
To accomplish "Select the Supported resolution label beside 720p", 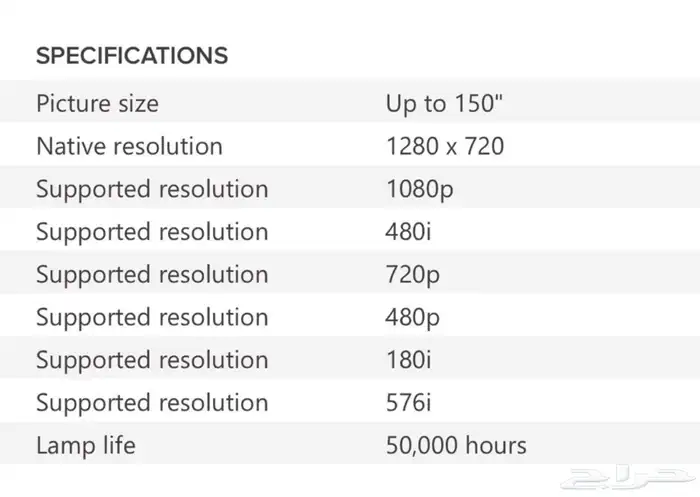I will pos(152,275).
